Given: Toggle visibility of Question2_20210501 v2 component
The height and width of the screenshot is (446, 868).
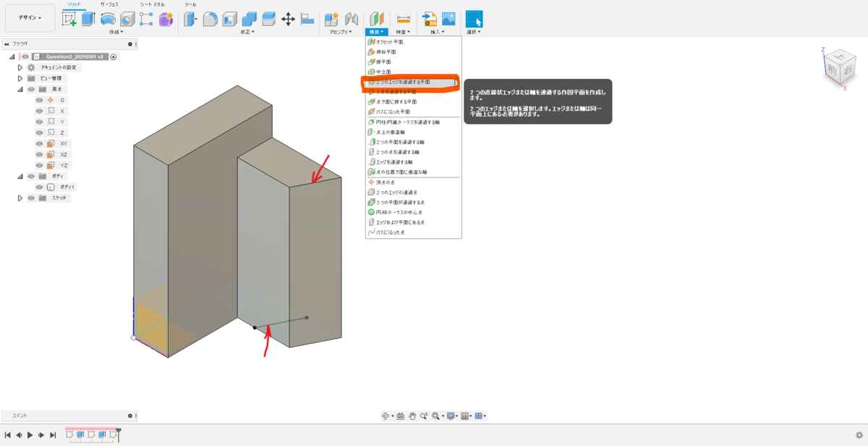Looking at the screenshot, I should click(x=25, y=56).
